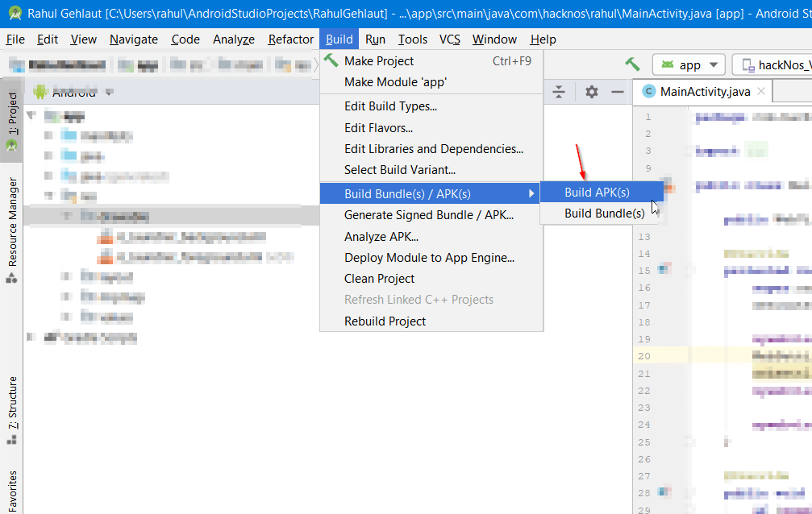Expand the Gradle Scripts tree node
The image size is (812, 514).
pyautogui.click(x=31, y=338)
